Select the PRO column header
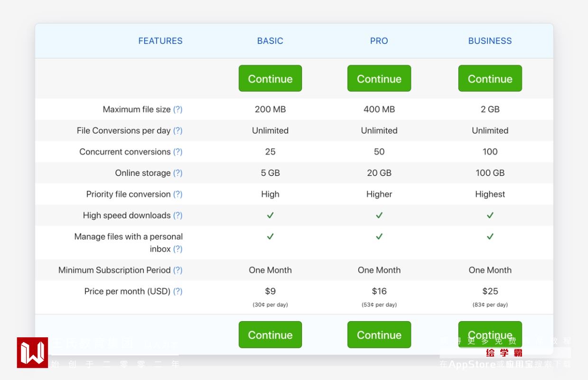This screenshot has height=380, width=588. click(x=379, y=41)
